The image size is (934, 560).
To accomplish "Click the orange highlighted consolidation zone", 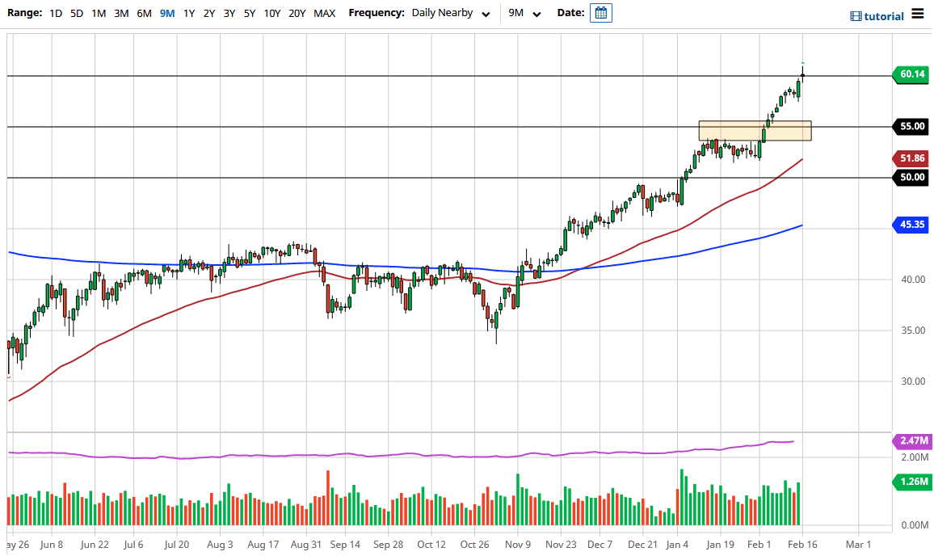I will click(x=755, y=131).
